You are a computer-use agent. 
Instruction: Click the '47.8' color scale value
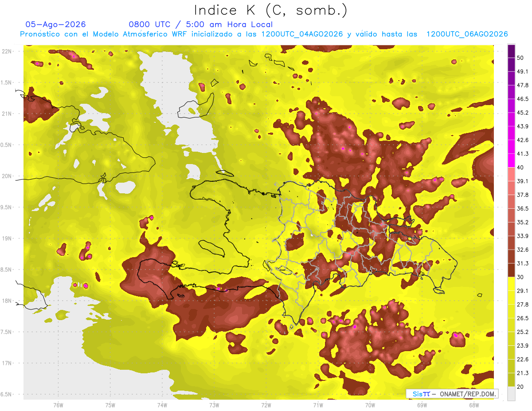click(522, 85)
